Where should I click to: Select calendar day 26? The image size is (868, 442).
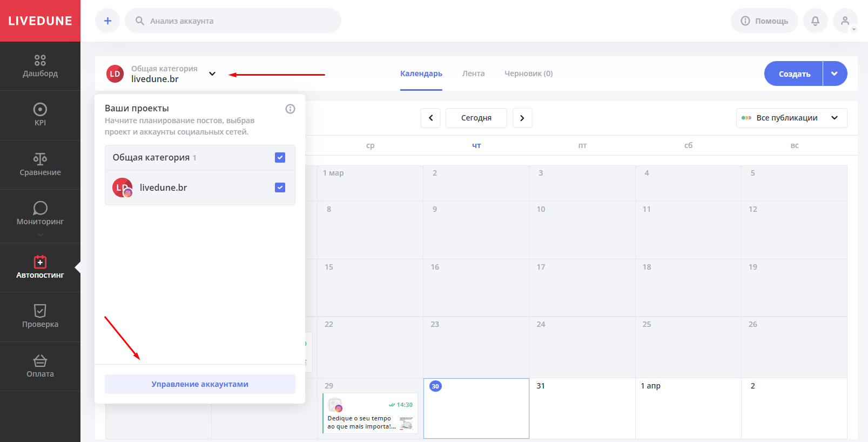pyautogui.click(x=794, y=347)
